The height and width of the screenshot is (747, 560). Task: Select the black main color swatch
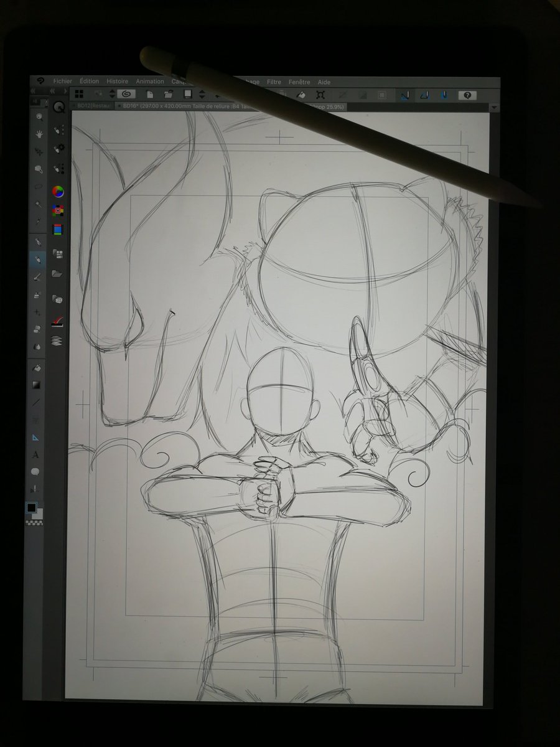pyautogui.click(x=31, y=508)
